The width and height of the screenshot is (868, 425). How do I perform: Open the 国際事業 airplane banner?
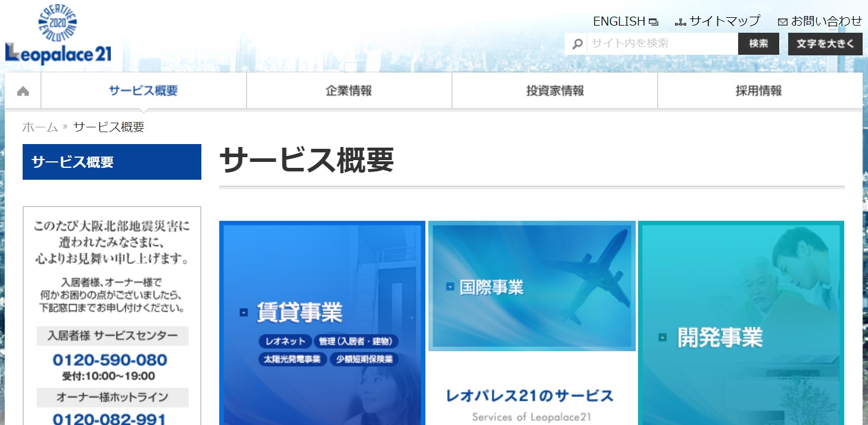[532, 286]
